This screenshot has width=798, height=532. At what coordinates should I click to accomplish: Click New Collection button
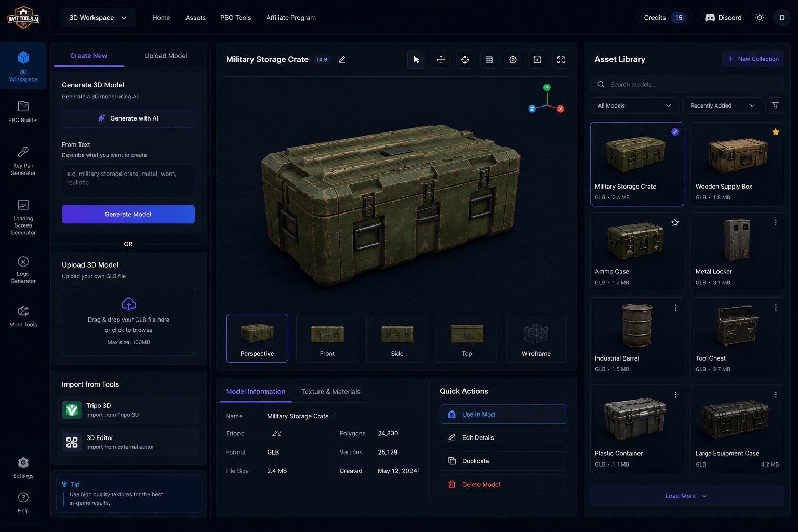(x=753, y=59)
